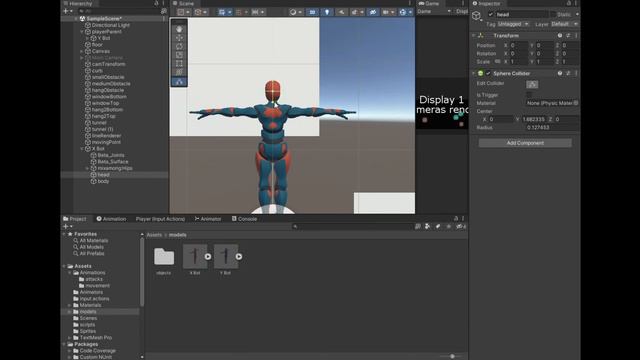Collapse the Transform component
This screenshot has width=640, height=360.
[474, 36]
